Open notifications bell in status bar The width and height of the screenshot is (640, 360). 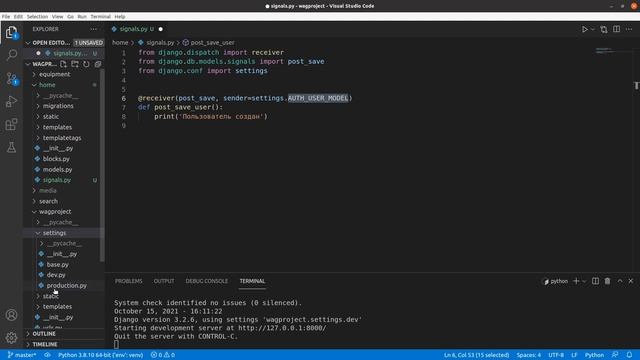click(x=629, y=355)
